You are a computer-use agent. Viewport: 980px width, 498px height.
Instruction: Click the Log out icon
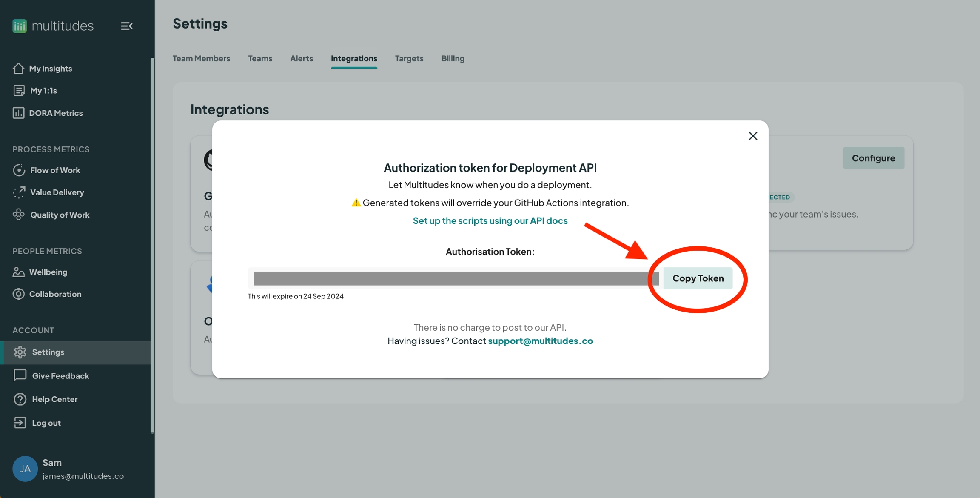(20, 423)
